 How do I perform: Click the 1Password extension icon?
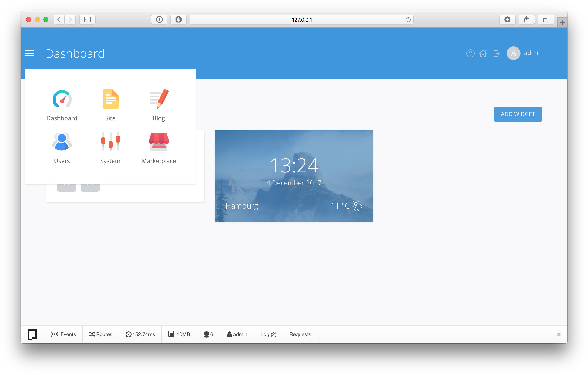[159, 19]
